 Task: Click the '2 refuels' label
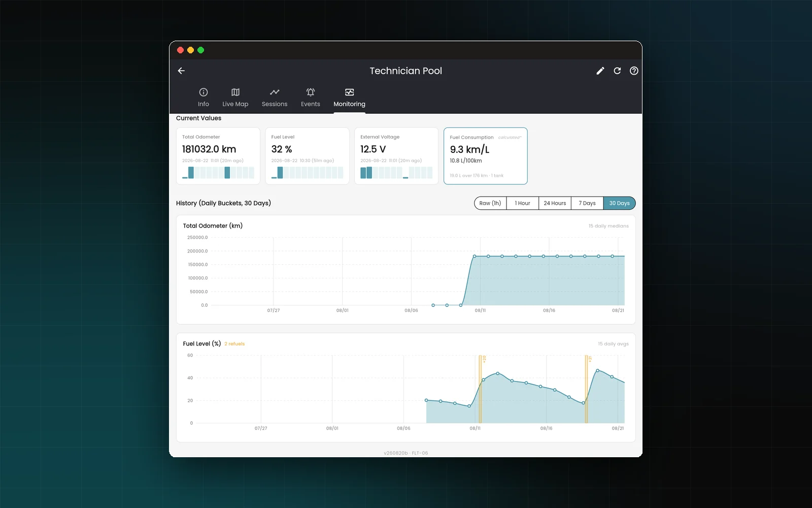point(234,344)
